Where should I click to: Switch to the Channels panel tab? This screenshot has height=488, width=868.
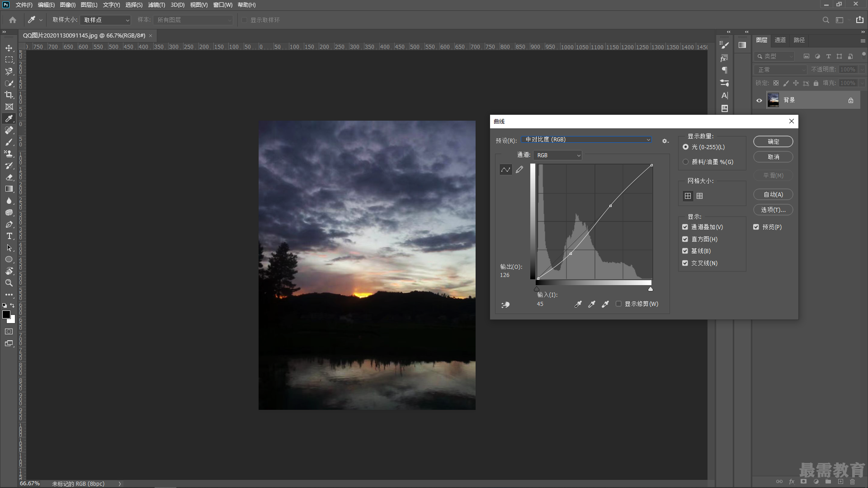pyautogui.click(x=780, y=40)
